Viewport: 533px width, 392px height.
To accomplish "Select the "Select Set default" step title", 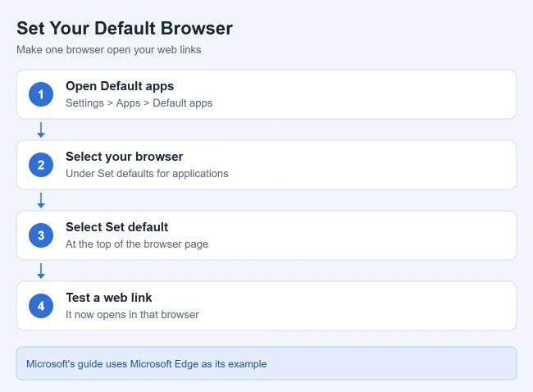I will click(117, 227).
